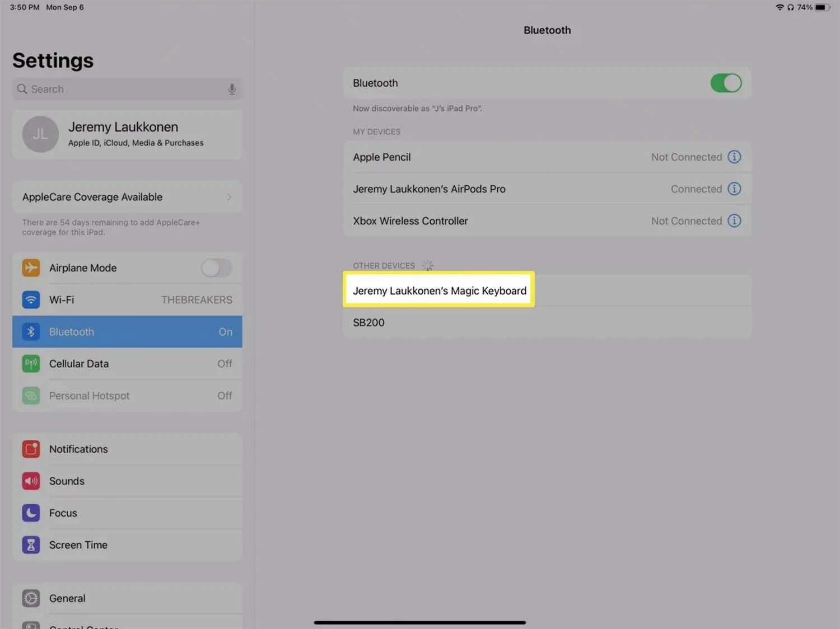Open info for AirPods Pro
Viewport: 840px width, 629px height.
coord(734,189)
